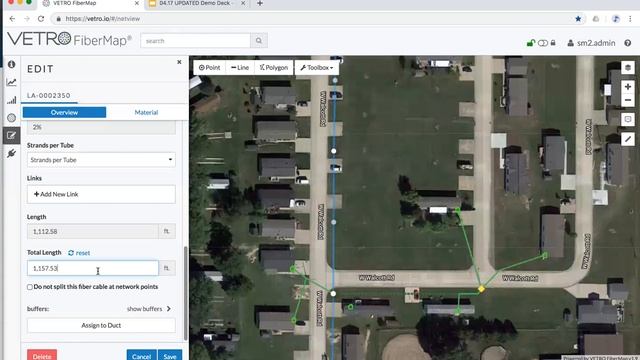
Task: Open the Strands per Tube dropdown
Action: click(101, 160)
